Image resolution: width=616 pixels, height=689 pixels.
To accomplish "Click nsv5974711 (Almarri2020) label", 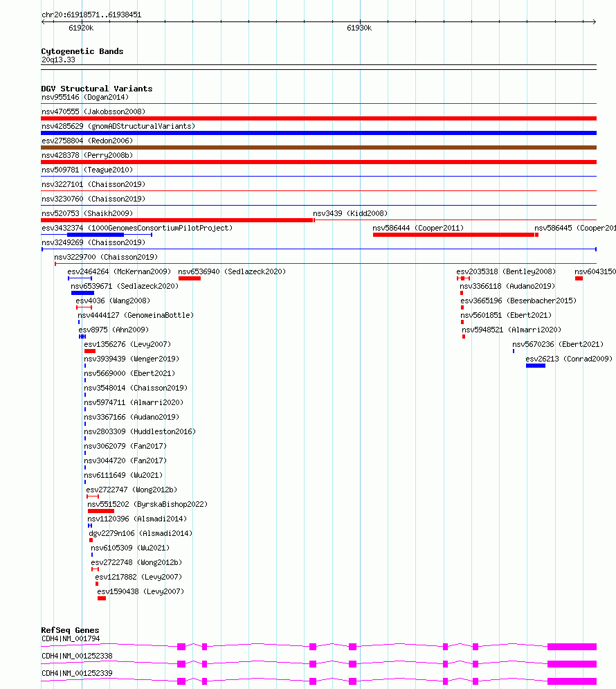I will click(x=134, y=402).
